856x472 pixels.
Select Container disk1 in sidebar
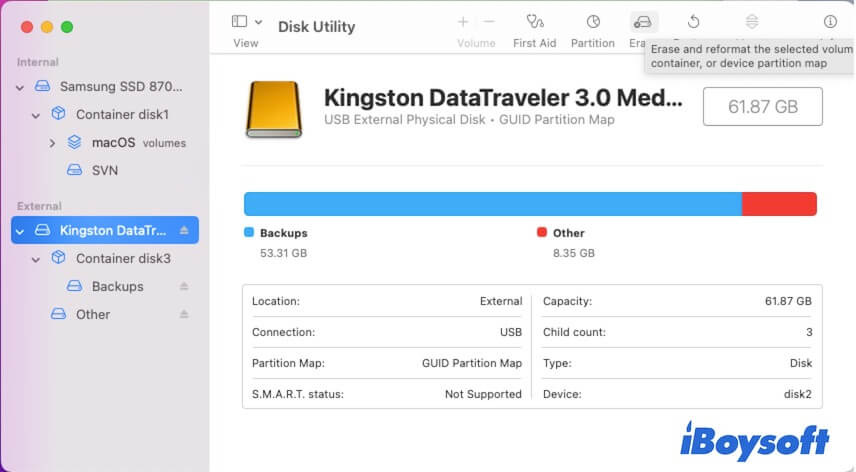tap(122, 114)
